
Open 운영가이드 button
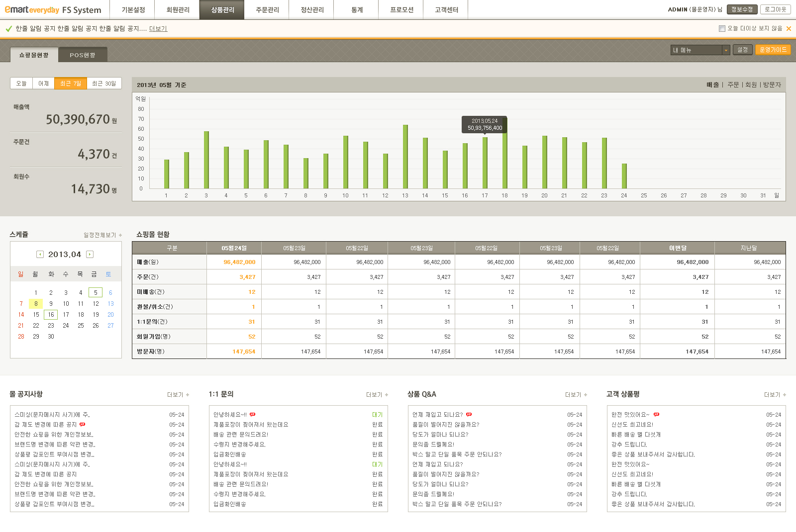click(773, 50)
